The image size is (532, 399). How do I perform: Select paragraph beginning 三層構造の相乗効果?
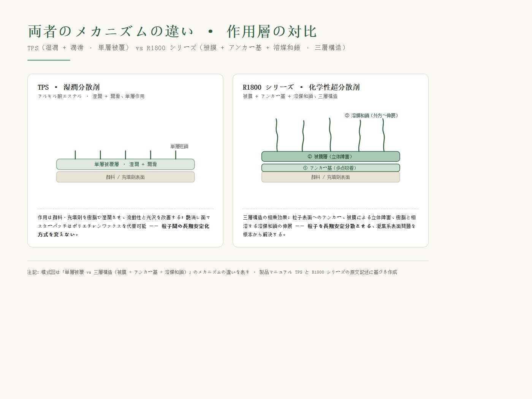(x=329, y=226)
